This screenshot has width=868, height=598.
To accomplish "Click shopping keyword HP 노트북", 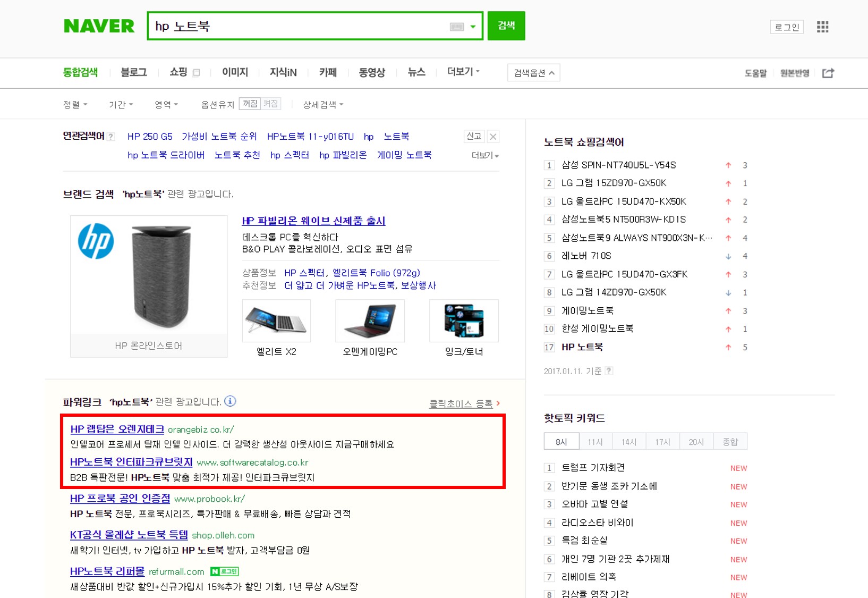I will (582, 347).
